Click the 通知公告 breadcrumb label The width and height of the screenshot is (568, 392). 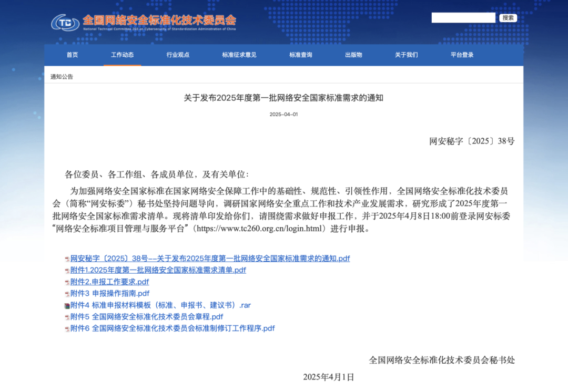(x=62, y=76)
